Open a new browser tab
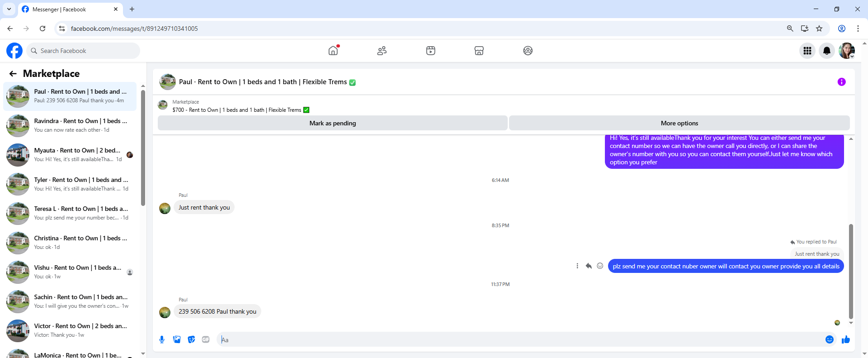 click(132, 9)
